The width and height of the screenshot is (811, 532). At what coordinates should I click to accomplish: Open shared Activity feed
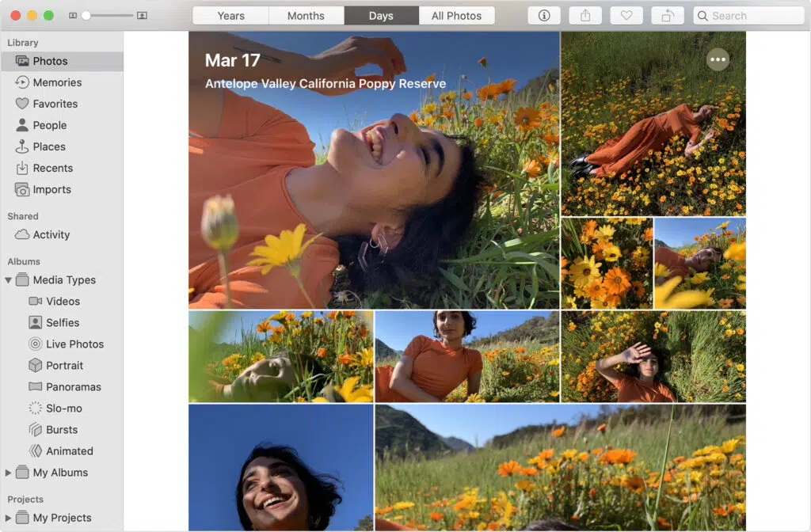(x=51, y=234)
